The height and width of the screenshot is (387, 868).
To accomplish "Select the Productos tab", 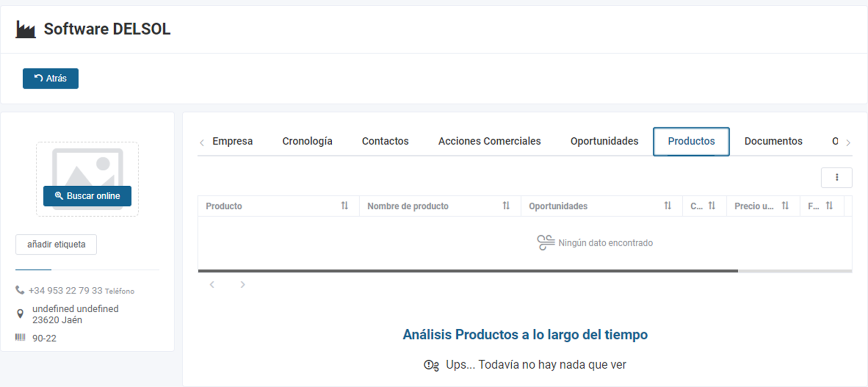I will 691,142.
